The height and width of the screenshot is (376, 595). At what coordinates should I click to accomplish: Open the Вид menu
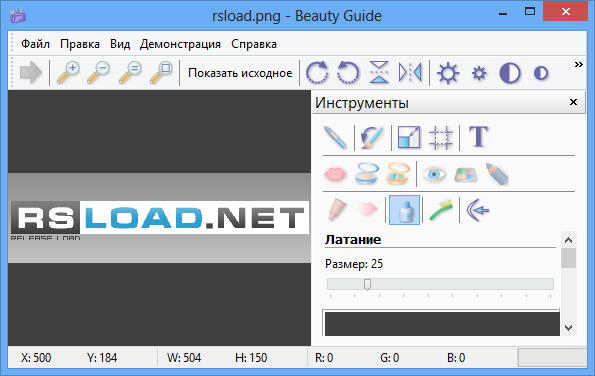coord(120,44)
